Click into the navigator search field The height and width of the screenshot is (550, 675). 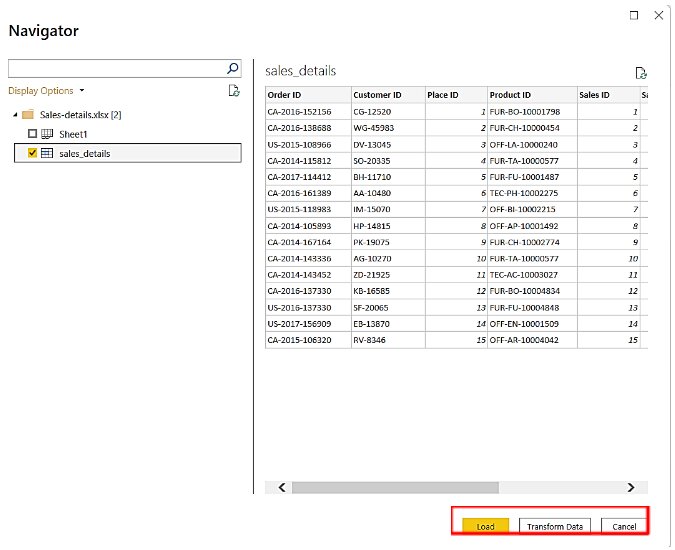[x=115, y=69]
